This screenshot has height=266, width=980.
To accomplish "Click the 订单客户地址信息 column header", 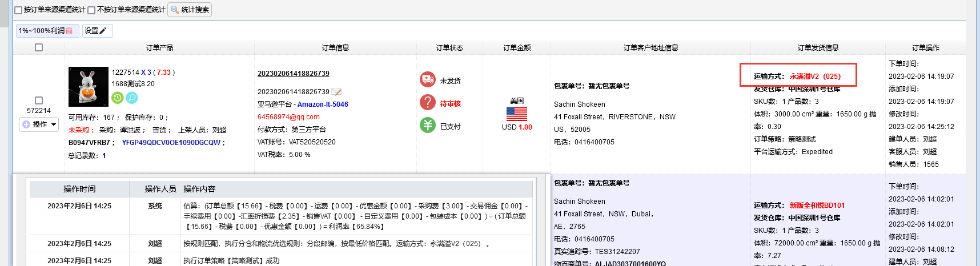I will (x=650, y=47).
